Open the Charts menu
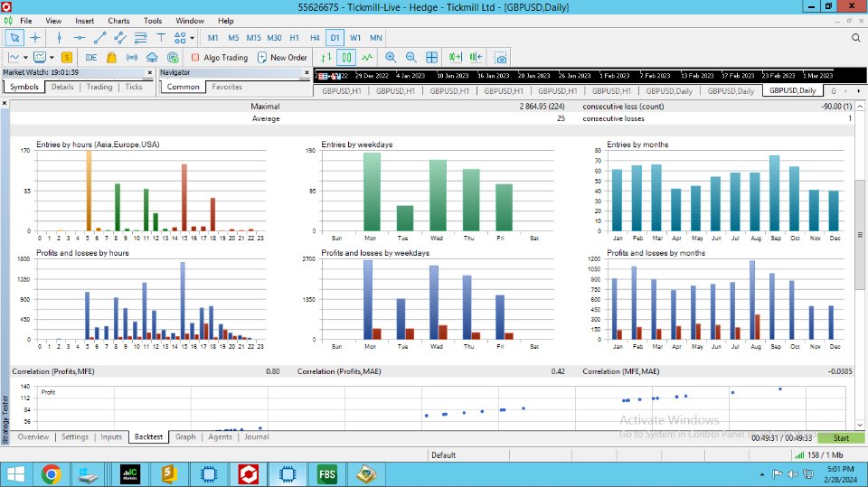 118,21
